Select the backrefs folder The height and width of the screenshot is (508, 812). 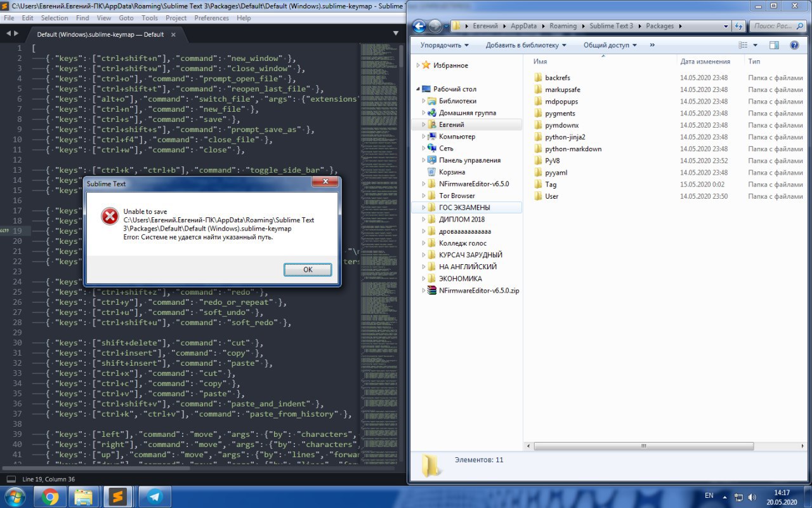(558, 78)
